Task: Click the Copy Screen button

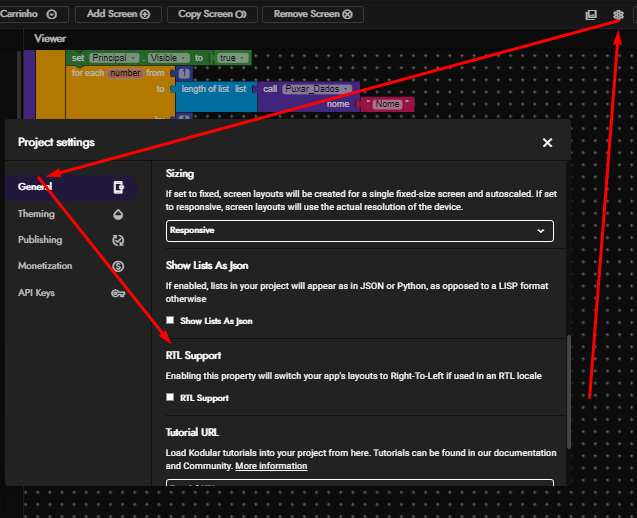Action: pos(211,15)
